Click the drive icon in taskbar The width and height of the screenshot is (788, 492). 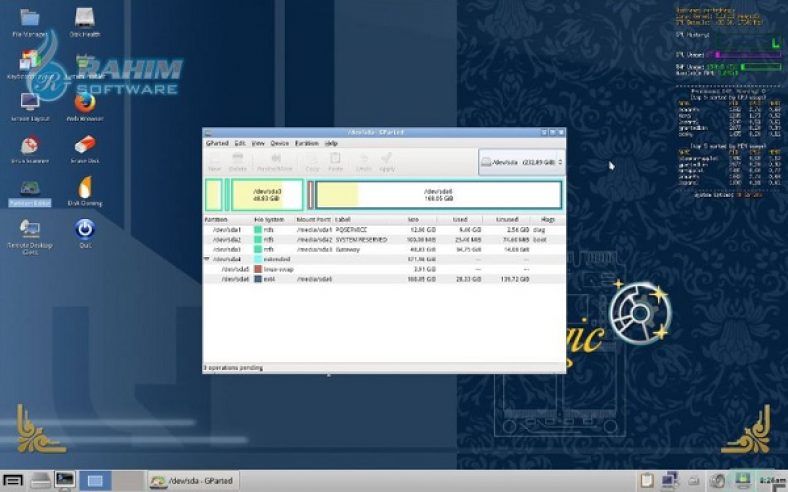tap(40, 481)
